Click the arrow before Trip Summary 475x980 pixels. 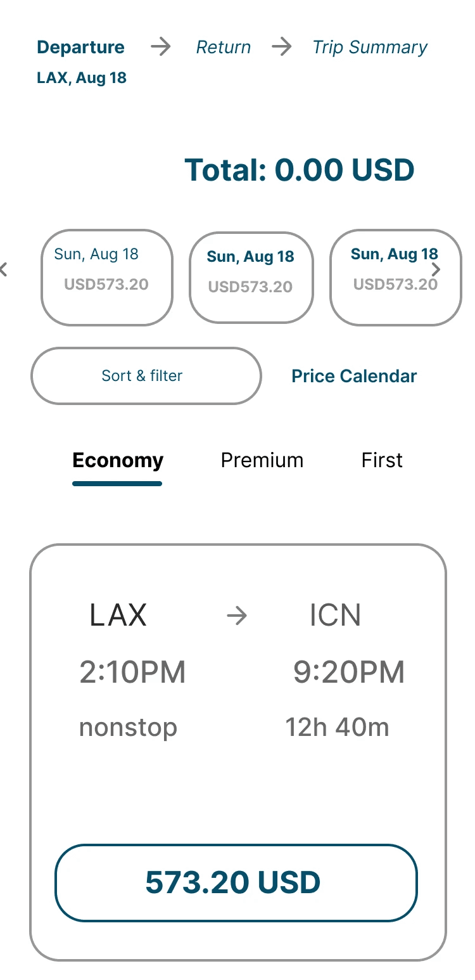tap(282, 47)
